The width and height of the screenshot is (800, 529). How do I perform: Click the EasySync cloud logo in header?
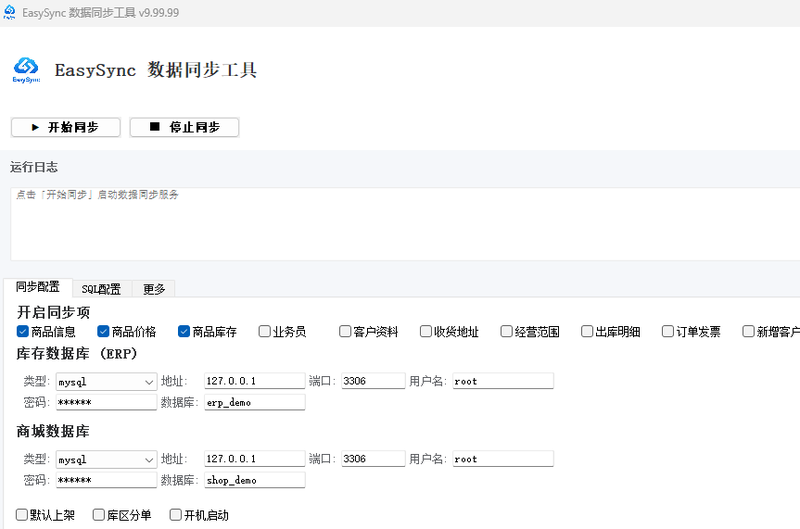click(26, 70)
